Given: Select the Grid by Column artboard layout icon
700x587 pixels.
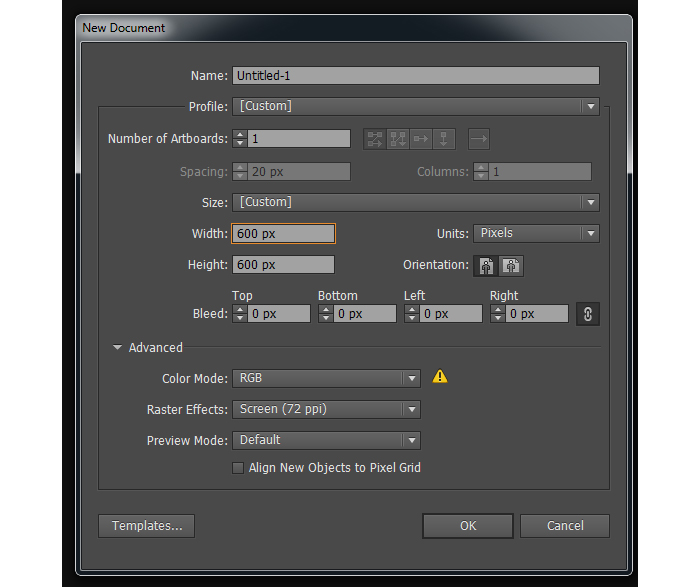Looking at the screenshot, I should (x=397, y=139).
